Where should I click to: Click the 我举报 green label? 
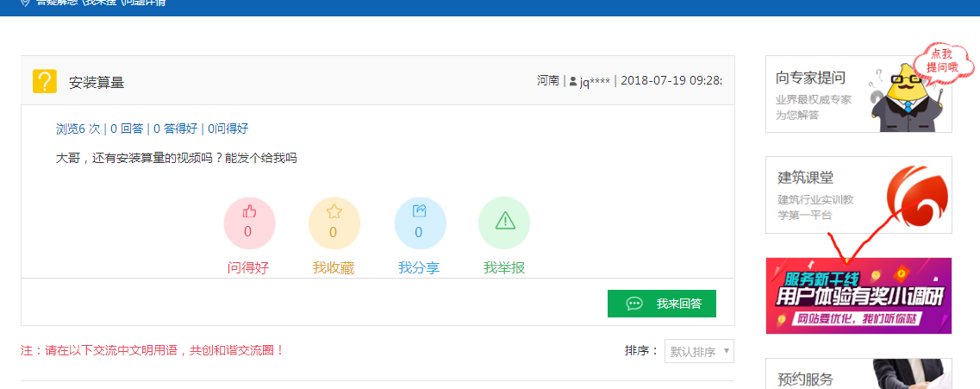point(503,268)
